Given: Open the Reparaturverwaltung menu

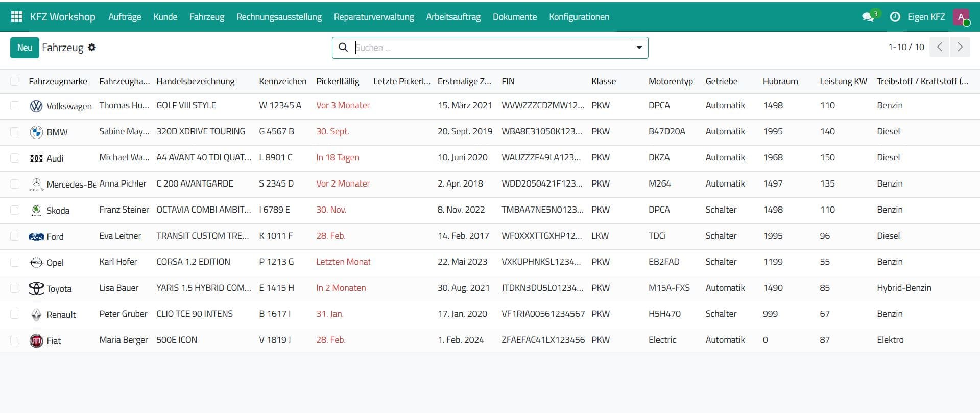Looking at the screenshot, I should point(374,17).
